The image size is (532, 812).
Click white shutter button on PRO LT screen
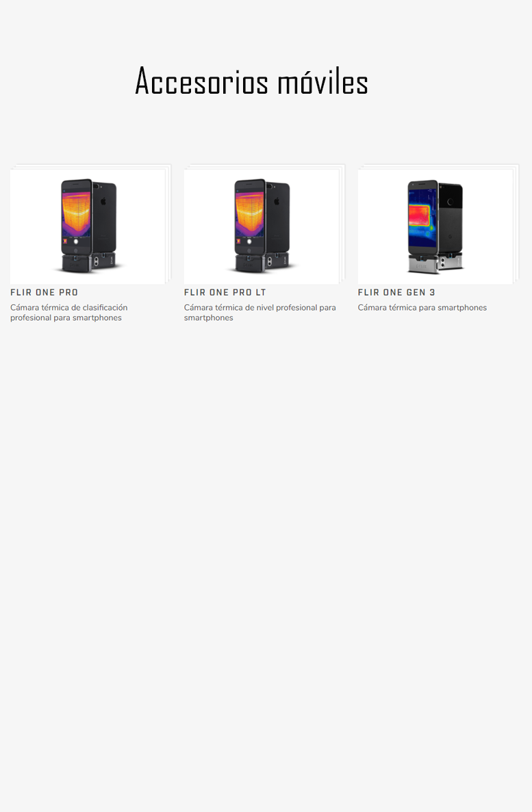249,241
